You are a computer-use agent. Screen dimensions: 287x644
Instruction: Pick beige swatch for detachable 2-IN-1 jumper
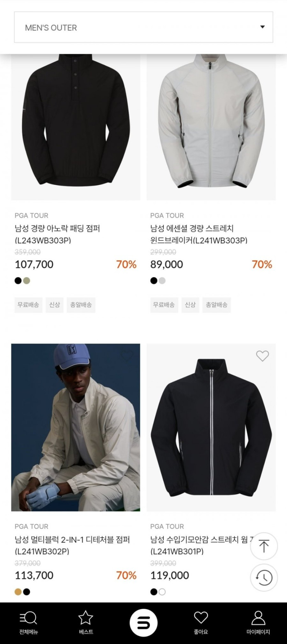pos(18,592)
